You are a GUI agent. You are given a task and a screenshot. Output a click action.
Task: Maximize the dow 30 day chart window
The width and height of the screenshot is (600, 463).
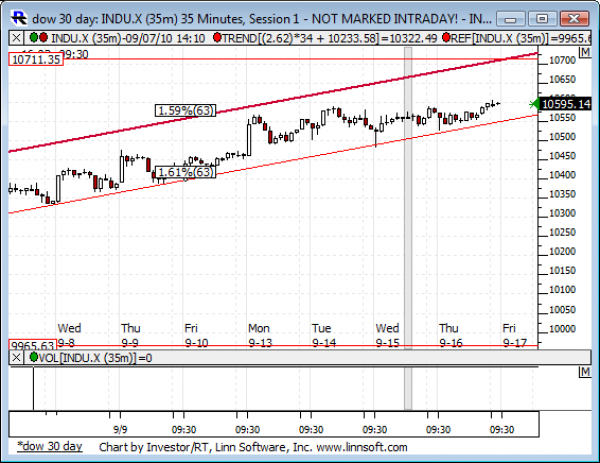pos(542,18)
